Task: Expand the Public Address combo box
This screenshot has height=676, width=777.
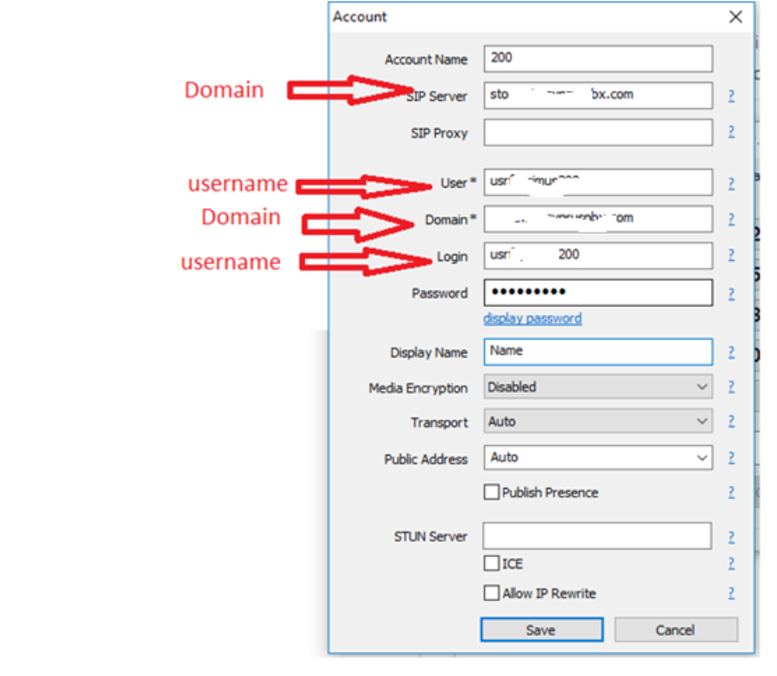Action: pos(598,457)
